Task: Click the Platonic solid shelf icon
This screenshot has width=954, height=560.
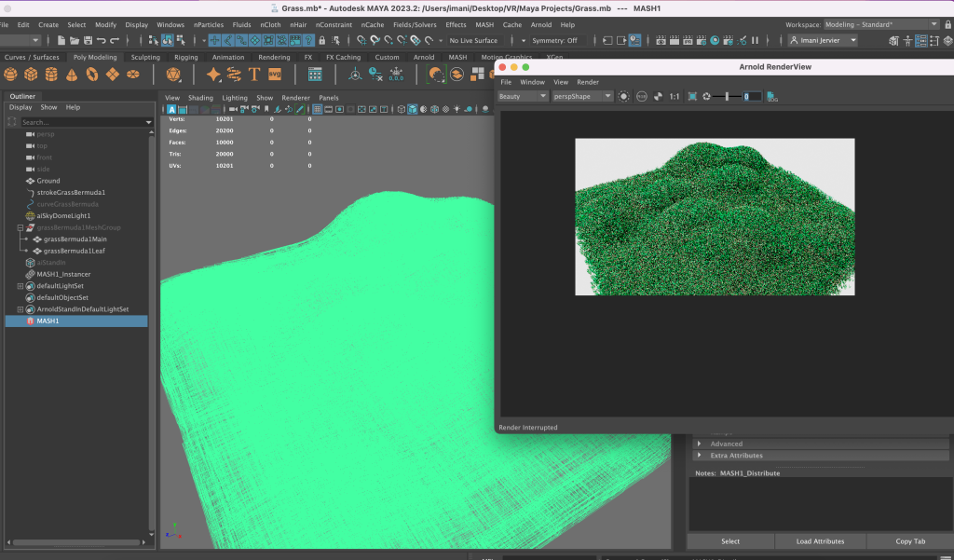Action: tap(173, 75)
